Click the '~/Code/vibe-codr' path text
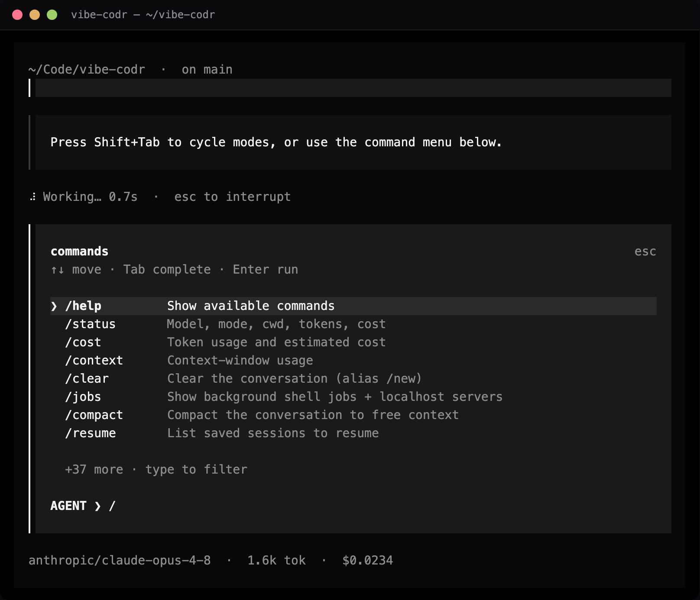 coord(87,70)
